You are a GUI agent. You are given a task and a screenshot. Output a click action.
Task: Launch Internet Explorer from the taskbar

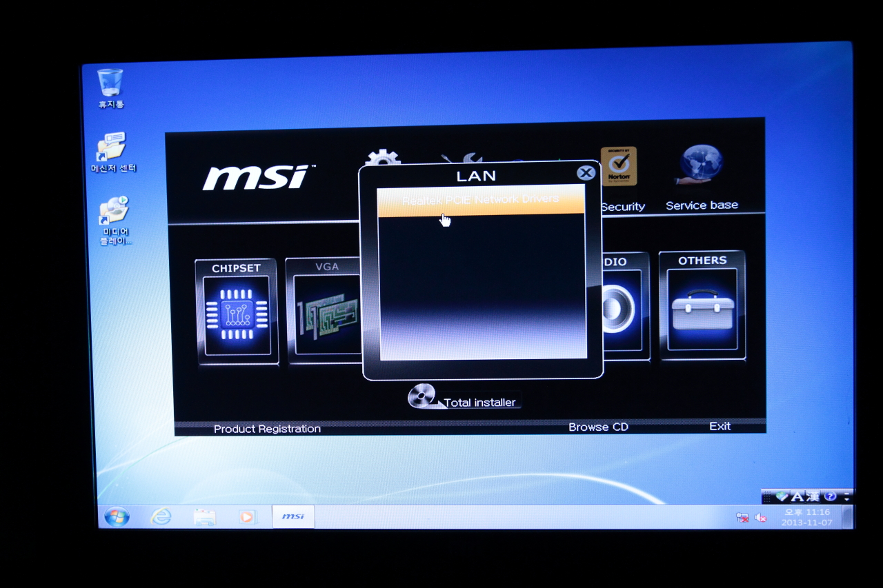click(x=161, y=516)
